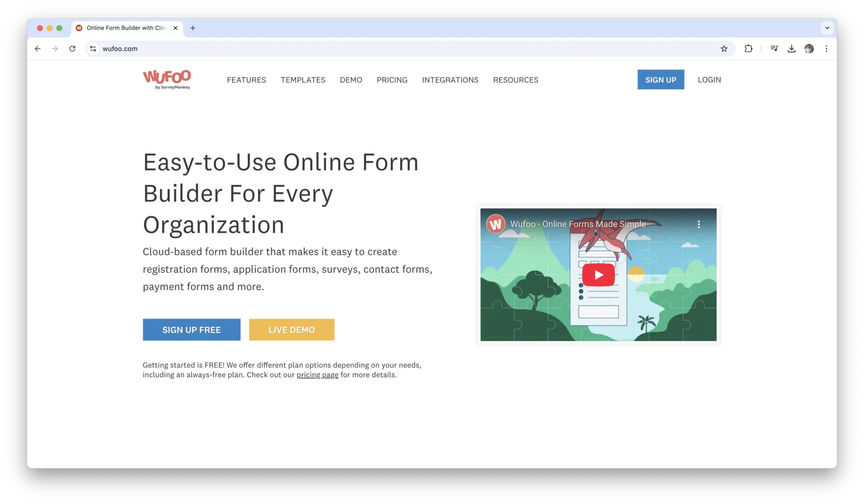Click the 'Cloud-based form builder' description paragraph
The width and height of the screenshot is (864, 504).
pyautogui.click(x=288, y=269)
